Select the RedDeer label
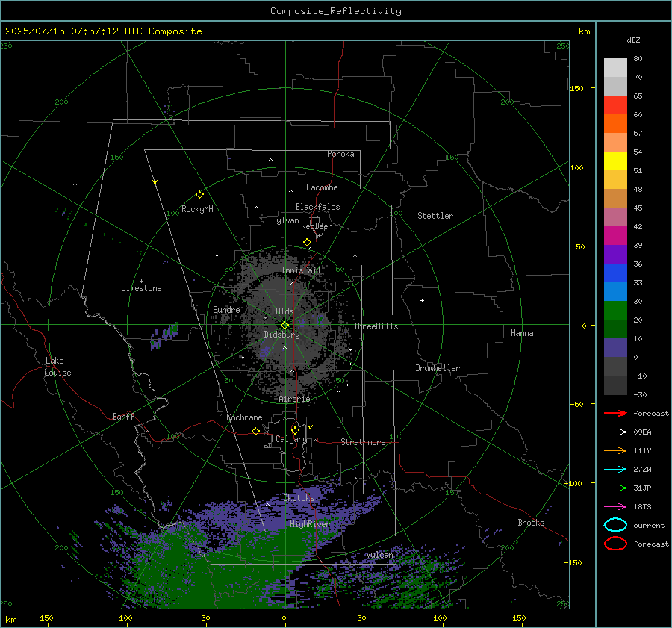Viewport: 672px width, 628px height. tap(317, 226)
